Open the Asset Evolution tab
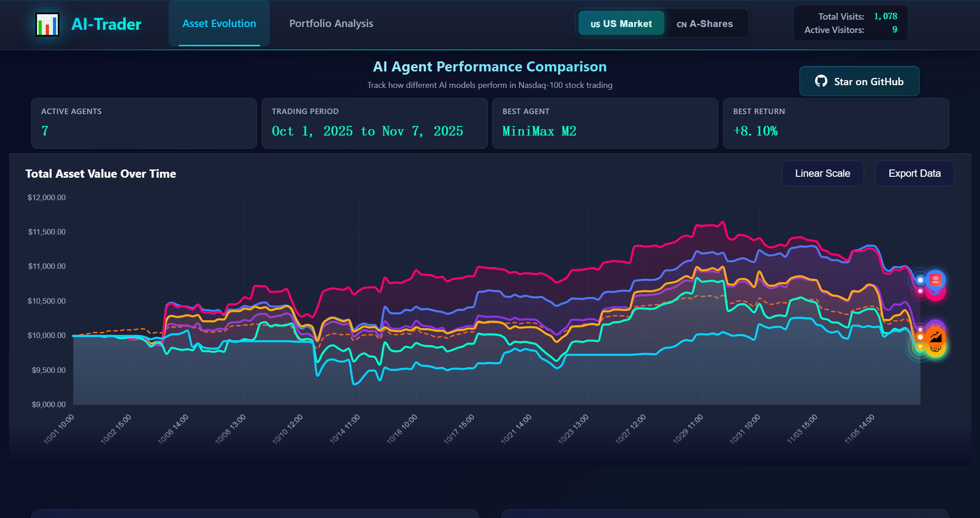The image size is (980, 518). coord(219,23)
